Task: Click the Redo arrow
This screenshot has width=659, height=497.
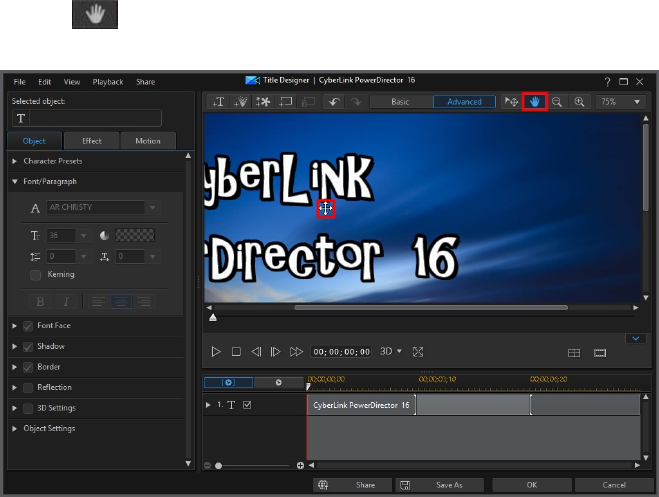Action: tap(356, 102)
